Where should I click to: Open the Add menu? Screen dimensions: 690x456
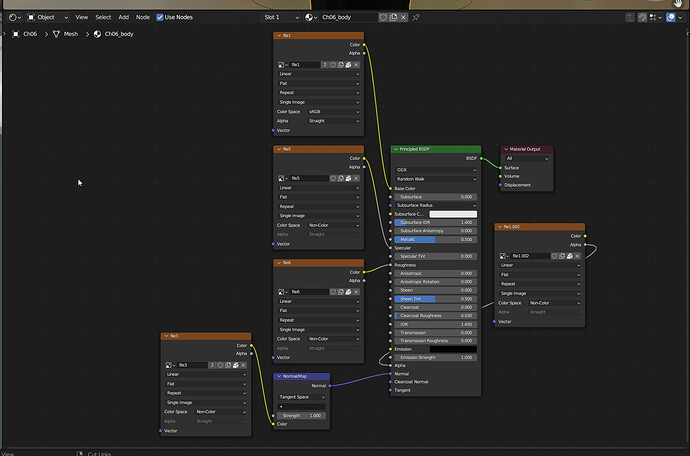click(124, 17)
